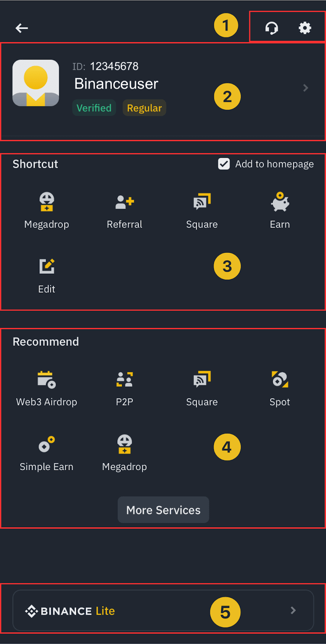Open customer support headset icon

[x=272, y=28]
